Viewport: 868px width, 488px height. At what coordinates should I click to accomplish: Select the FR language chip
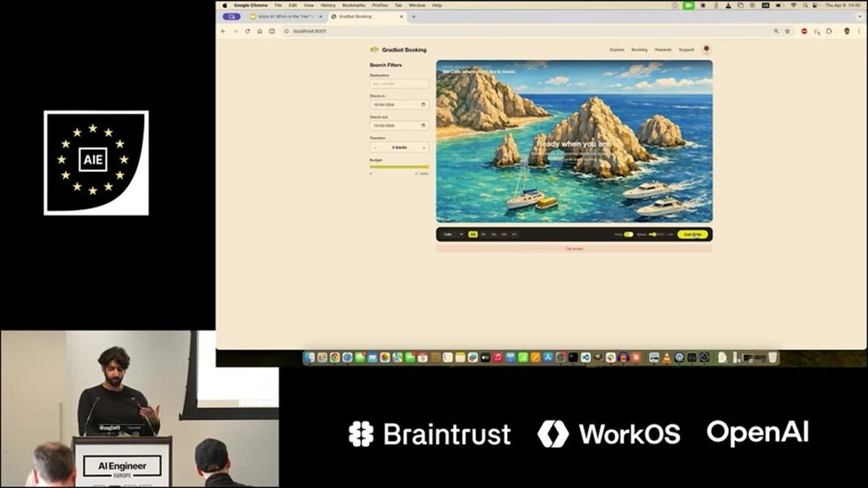tap(483, 234)
